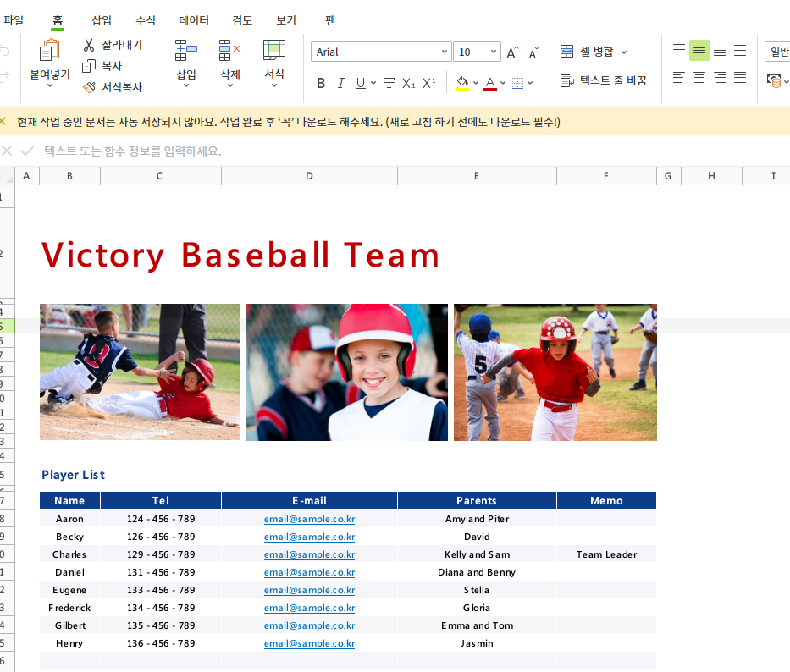Open the 수식 ribbon tab
The image size is (790, 672).
coord(145,20)
